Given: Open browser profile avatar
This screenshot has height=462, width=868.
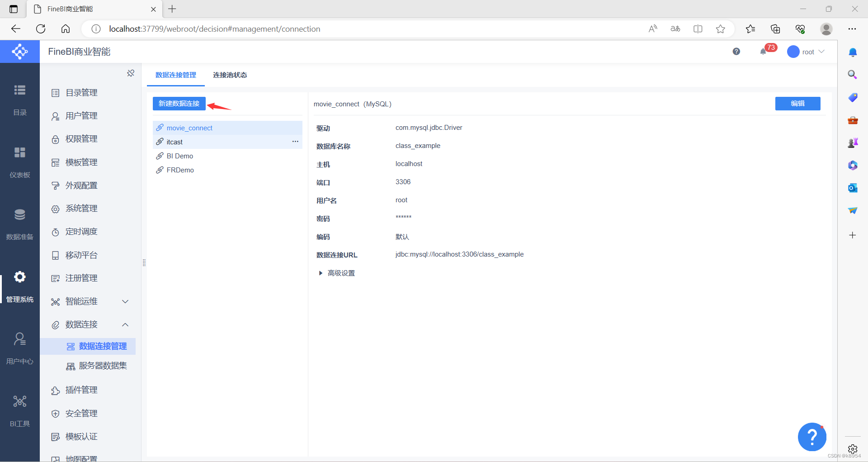Looking at the screenshot, I should (x=826, y=29).
